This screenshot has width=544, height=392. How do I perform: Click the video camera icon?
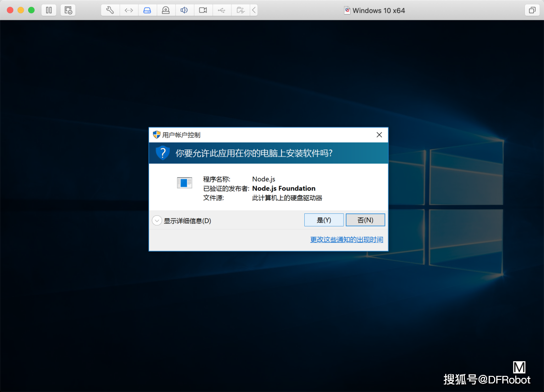tap(203, 10)
